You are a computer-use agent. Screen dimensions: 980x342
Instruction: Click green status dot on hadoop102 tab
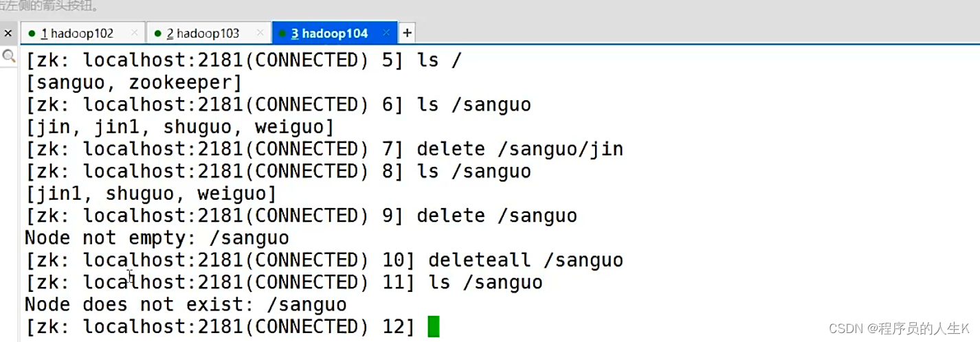point(32,33)
